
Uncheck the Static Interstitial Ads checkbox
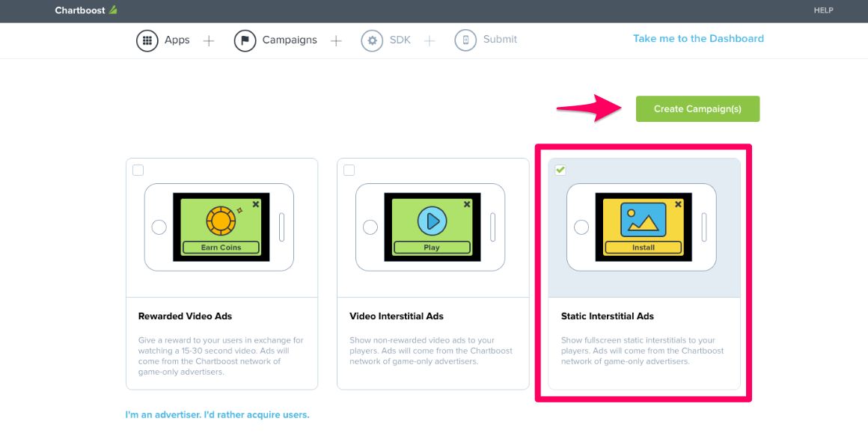click(560, 170)
